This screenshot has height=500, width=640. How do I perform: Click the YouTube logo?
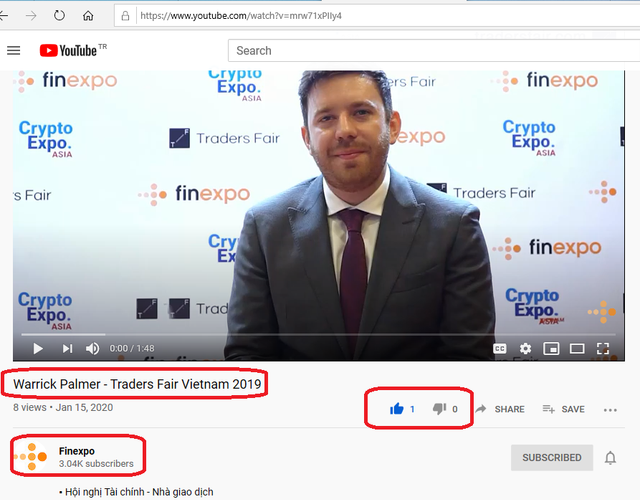69,51
